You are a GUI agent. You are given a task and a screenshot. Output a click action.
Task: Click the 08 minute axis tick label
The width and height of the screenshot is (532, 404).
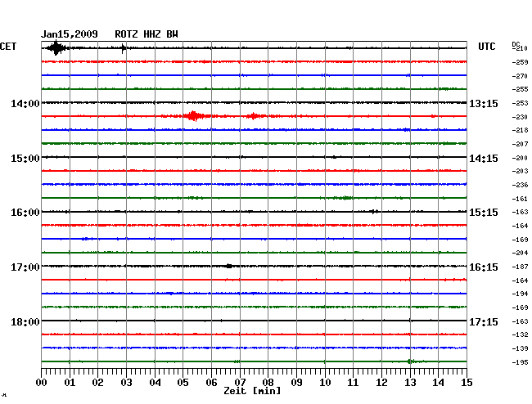[268, 382]
